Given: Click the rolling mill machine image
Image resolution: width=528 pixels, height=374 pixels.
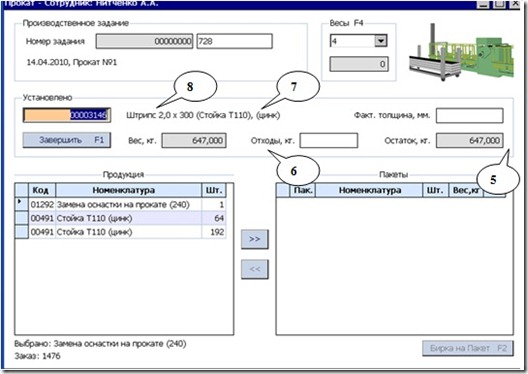Looking at the screenshot, I should [461, 52].
